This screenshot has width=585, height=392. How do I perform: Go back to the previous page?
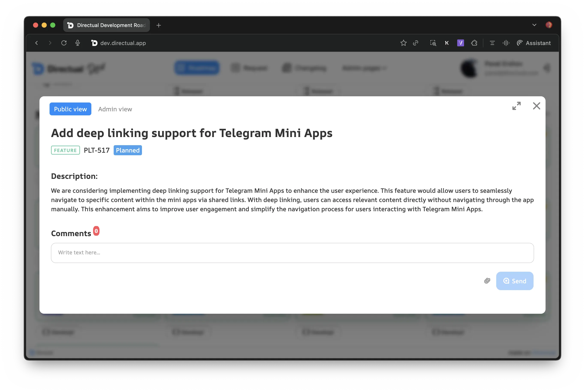[x=36, y=43]
